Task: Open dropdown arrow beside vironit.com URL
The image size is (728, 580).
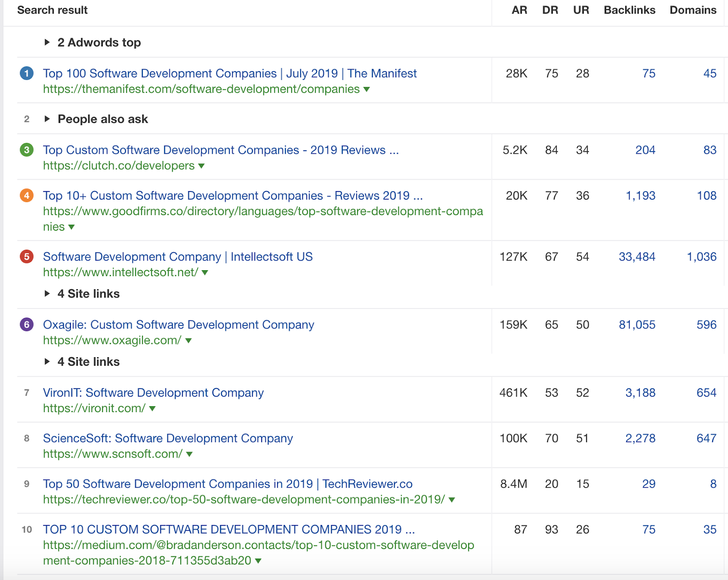Action: pyautogui.click(x=152, y=409)
